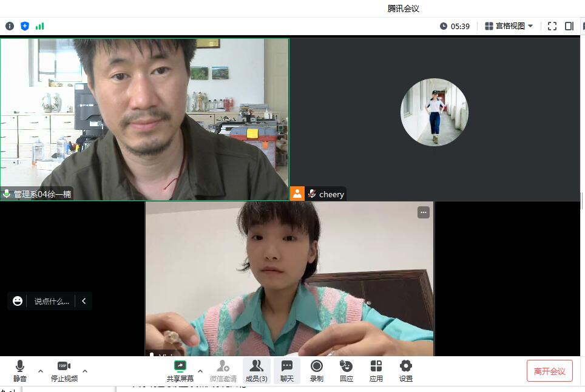Open more options on bottom video tile

point(424,212)
